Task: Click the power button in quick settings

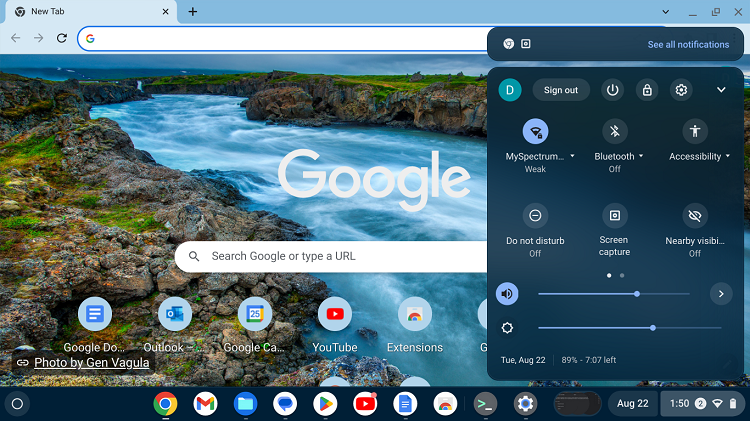Action: (612, 90)
